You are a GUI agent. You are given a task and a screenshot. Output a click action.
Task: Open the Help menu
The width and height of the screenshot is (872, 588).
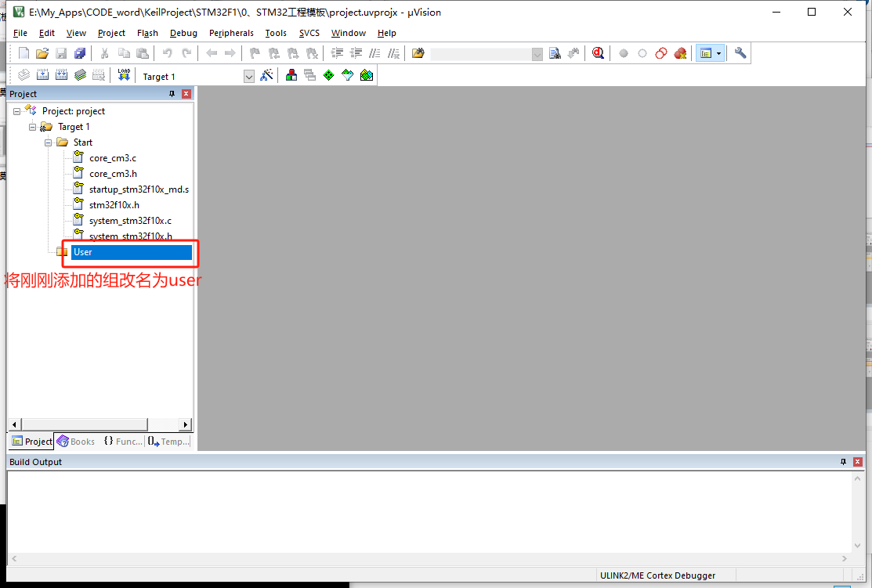386,33
